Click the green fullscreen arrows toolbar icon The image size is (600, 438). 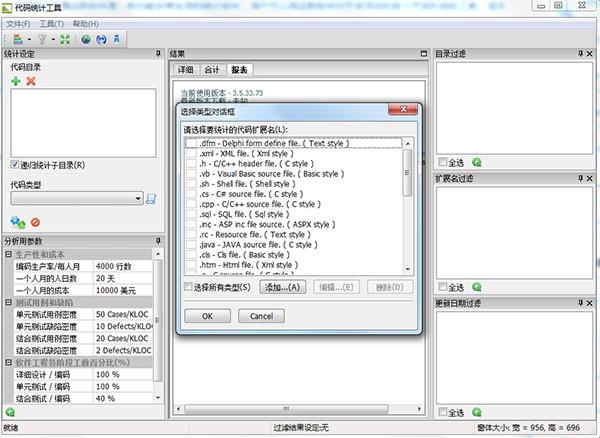pyautogui.click(x=65, y=38)
